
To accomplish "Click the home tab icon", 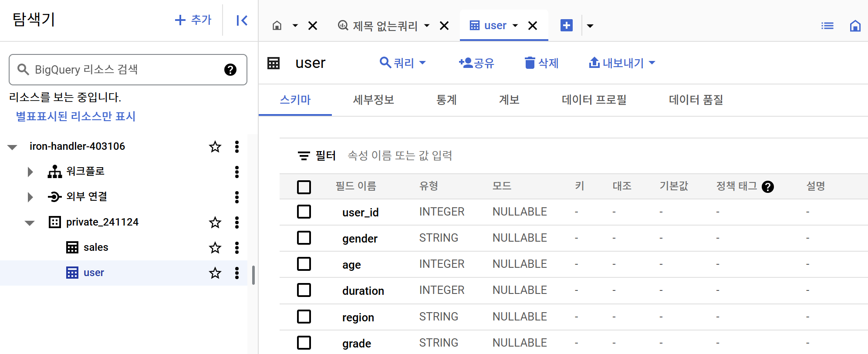I will (x=277, y=26).
